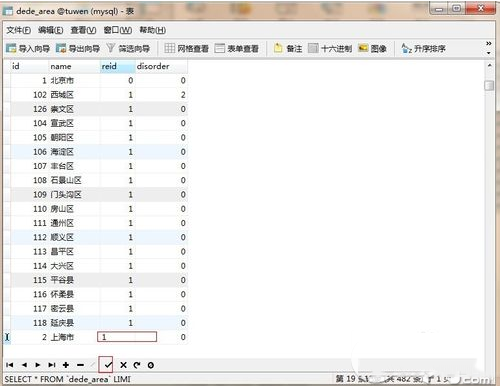
Task: Select the 北京市 name cell
Action: (x=75, y=80)
